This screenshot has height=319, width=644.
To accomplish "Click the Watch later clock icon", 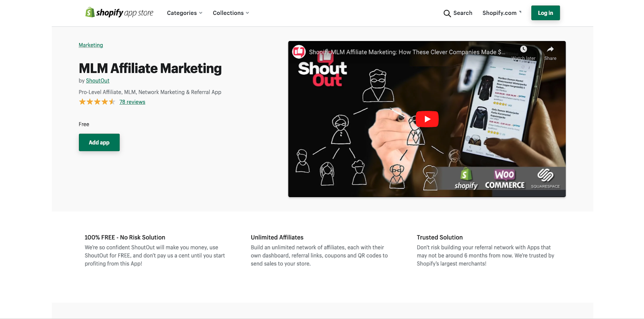I will click(x=523, y=49).
